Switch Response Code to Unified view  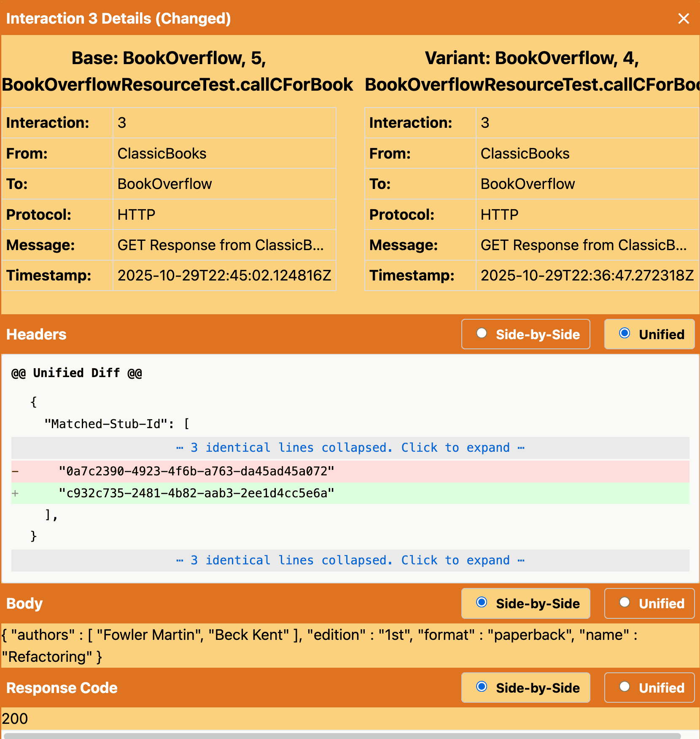pos(649,688)
